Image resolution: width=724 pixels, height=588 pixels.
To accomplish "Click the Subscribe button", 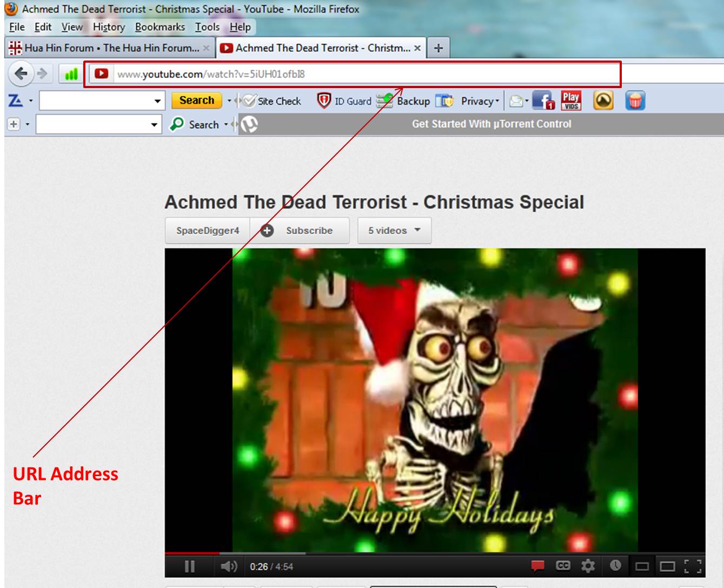I will (x=299, y=231).
